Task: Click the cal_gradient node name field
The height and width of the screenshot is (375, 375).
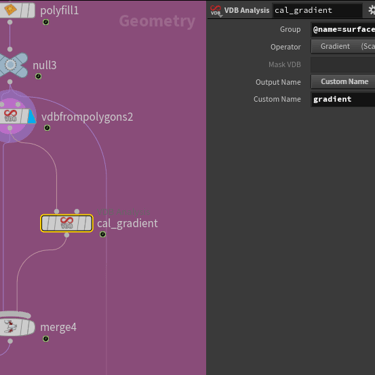Action: [x=317, y=10]
